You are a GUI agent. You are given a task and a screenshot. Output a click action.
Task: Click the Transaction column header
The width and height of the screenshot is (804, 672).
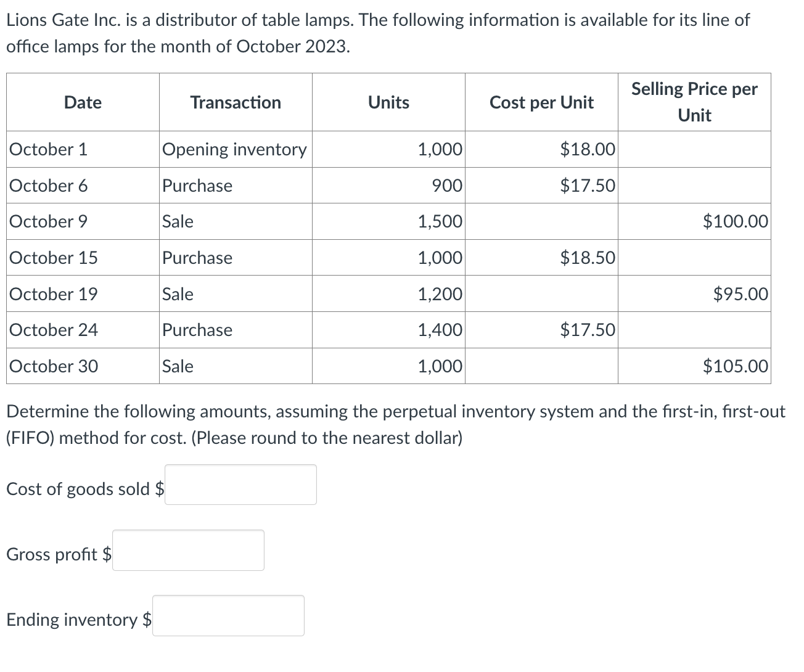coord(236,102)
